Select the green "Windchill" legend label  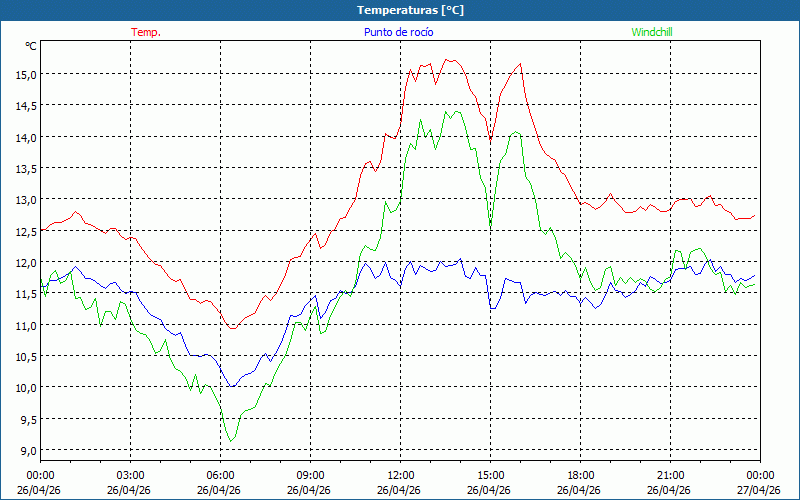coord(651,32)
